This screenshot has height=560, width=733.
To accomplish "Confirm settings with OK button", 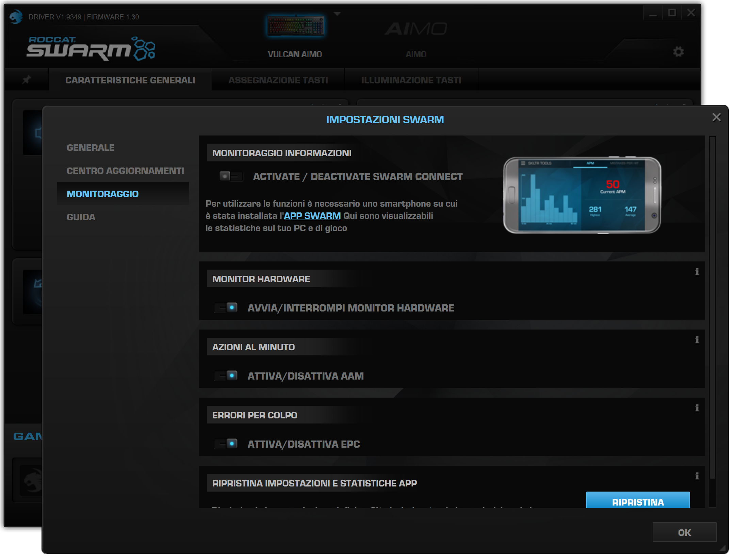I will (685, 532).
